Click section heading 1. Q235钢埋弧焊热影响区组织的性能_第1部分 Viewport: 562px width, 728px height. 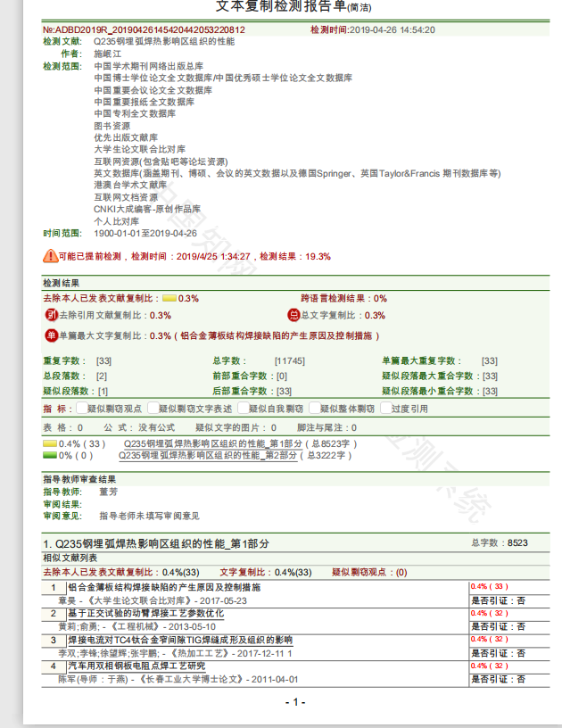[156, 543]
